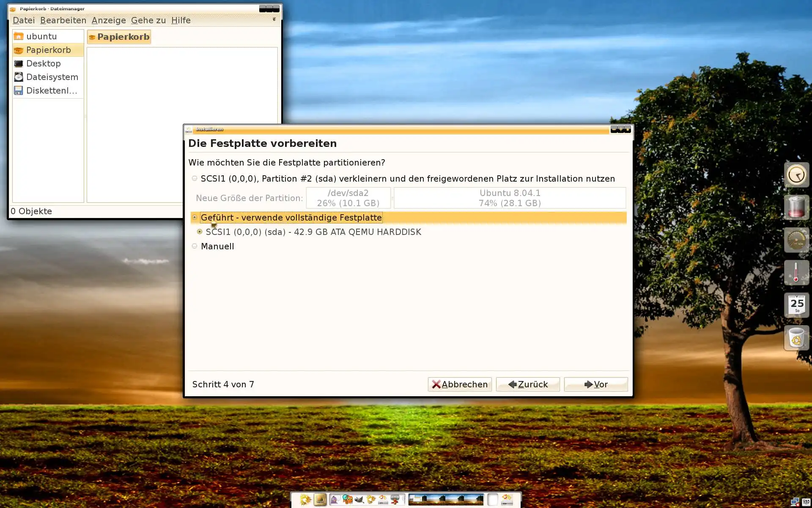Click the Abbrechen button

(459, 384)
